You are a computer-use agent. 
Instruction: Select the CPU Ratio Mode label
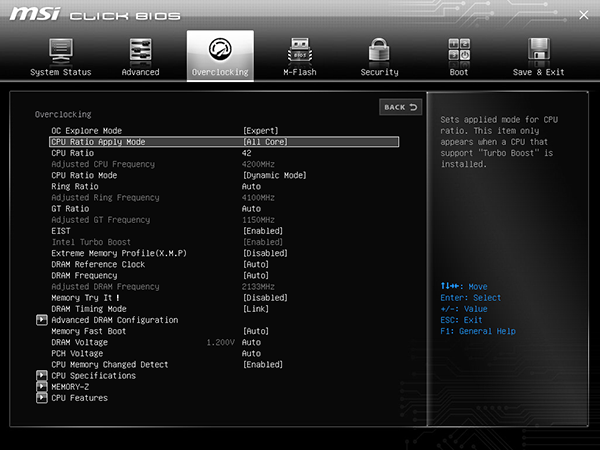(84, 175)
